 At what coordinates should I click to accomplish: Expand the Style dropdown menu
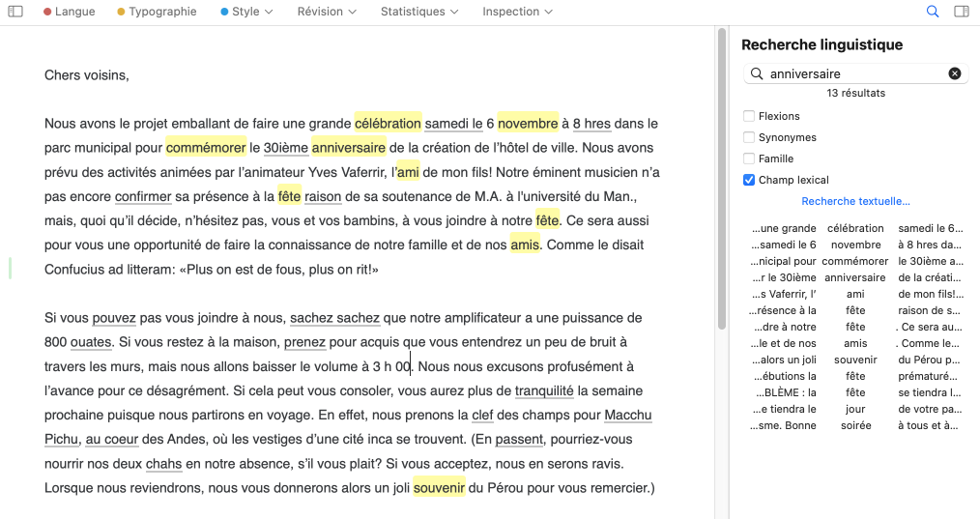246,12
